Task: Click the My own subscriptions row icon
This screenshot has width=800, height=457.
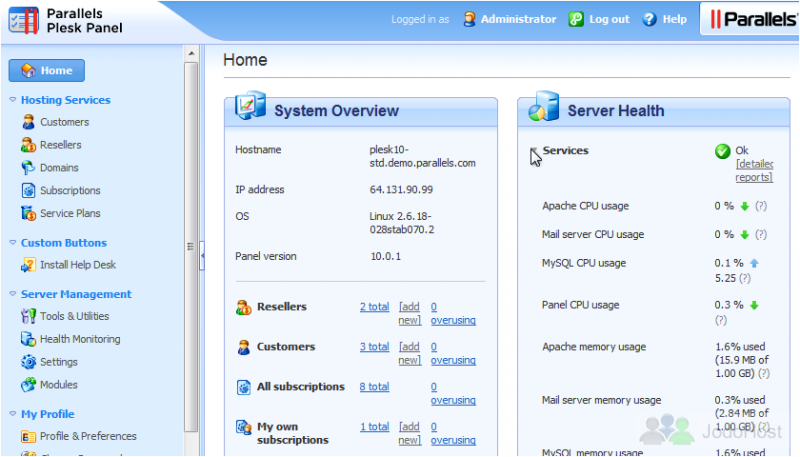Action: (244, 427)
